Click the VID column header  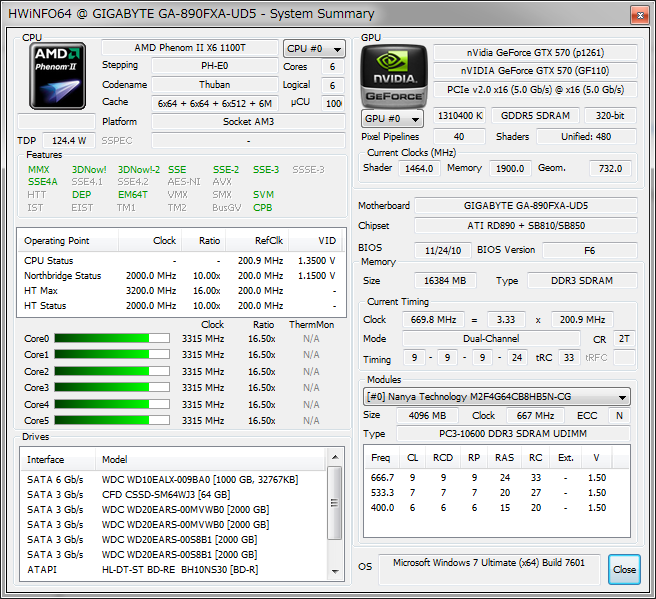pyautogui.click(x=315, y=241)
